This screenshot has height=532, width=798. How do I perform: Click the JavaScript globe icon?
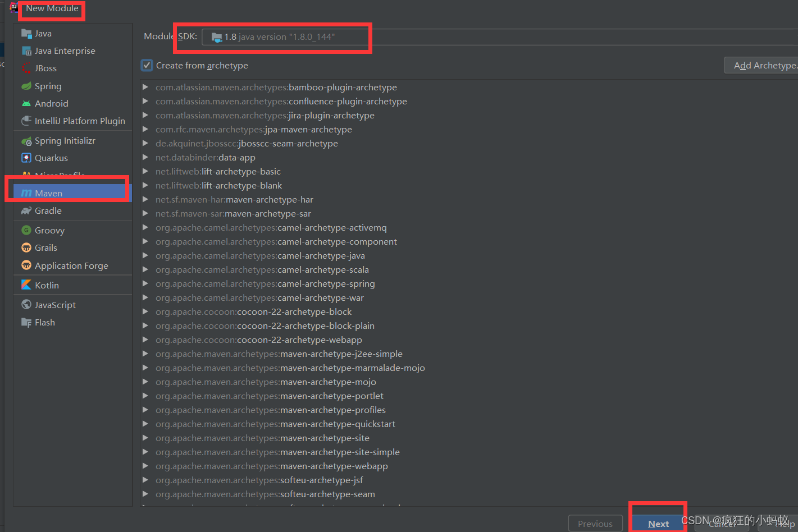[x=26, y=305]
